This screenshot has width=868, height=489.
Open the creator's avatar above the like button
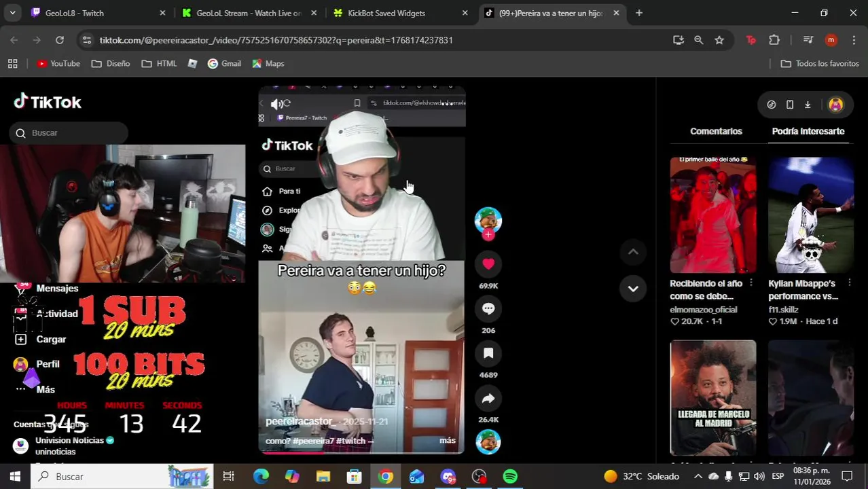click(x=488, y=220)
